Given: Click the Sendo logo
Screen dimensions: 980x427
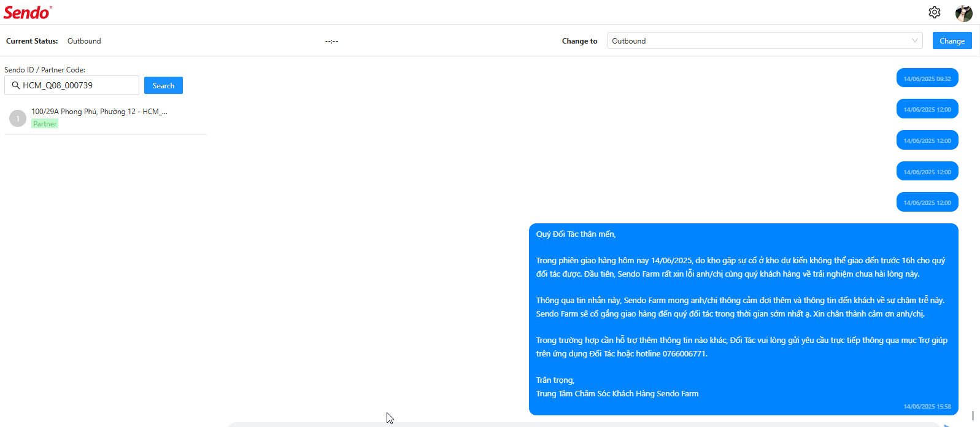Looking at the screenshot, I should coord(28,12).
